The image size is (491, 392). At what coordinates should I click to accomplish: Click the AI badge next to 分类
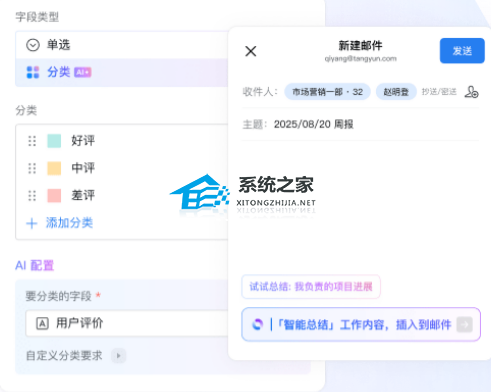click(x=83, y=72)
